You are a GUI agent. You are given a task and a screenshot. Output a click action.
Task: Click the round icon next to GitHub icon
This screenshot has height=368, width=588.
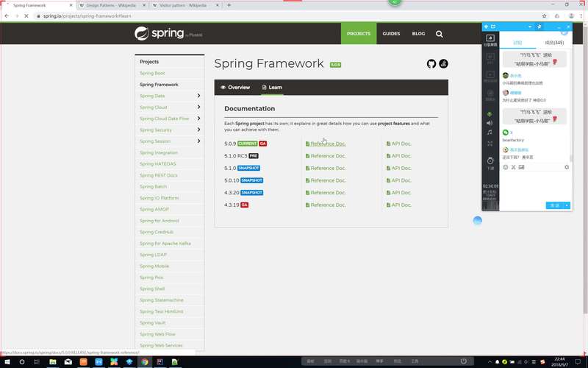coord(443,64)
